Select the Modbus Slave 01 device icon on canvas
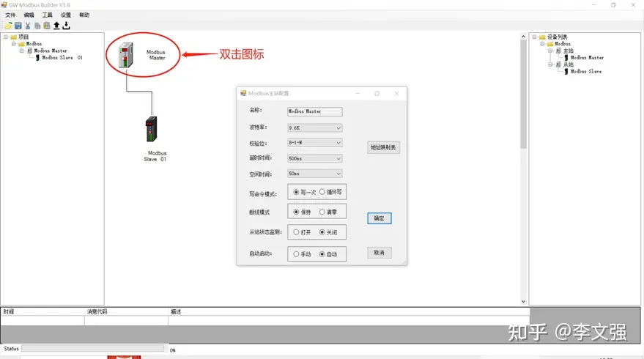 (151, 129)
